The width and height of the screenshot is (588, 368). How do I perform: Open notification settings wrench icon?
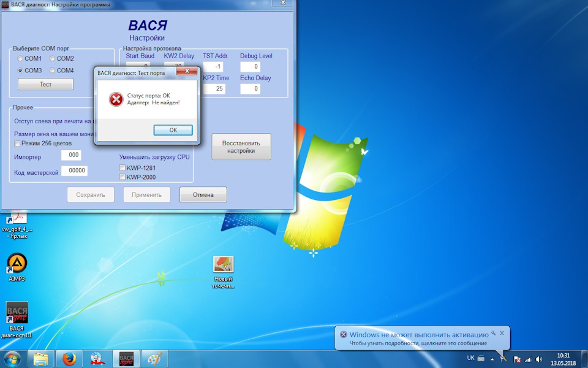tap(494, 333)
